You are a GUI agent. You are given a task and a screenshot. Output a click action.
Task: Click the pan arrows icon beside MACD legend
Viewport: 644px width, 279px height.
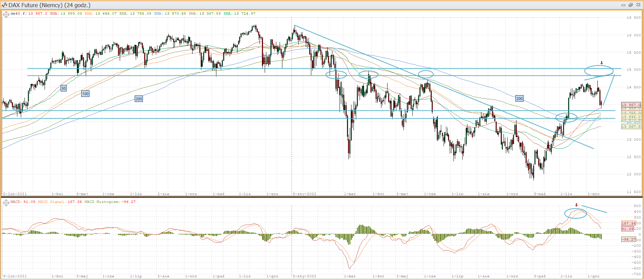click(x=6, y=203)
